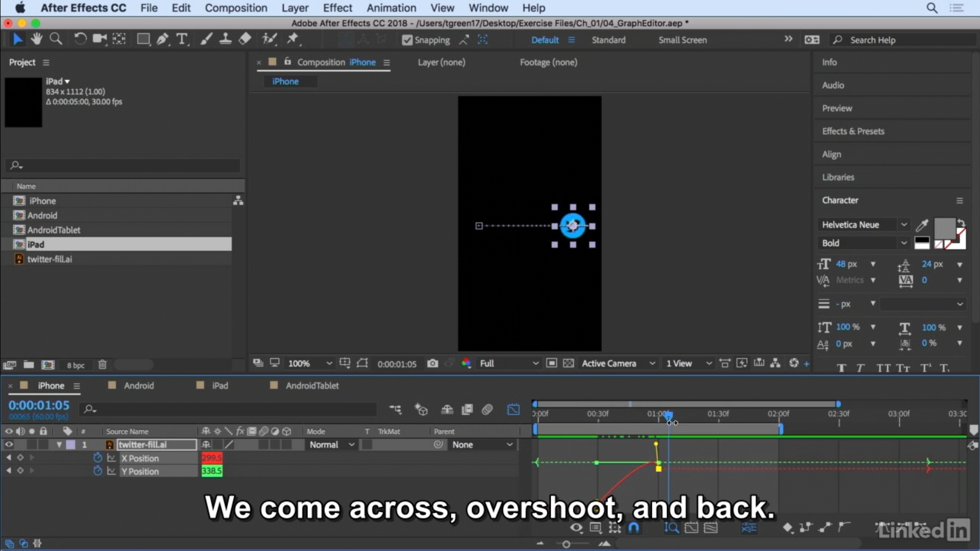The image size is (980, 551).
Task: Select the Pan Behind anchor point tool
Action: (x=119, y=39)
